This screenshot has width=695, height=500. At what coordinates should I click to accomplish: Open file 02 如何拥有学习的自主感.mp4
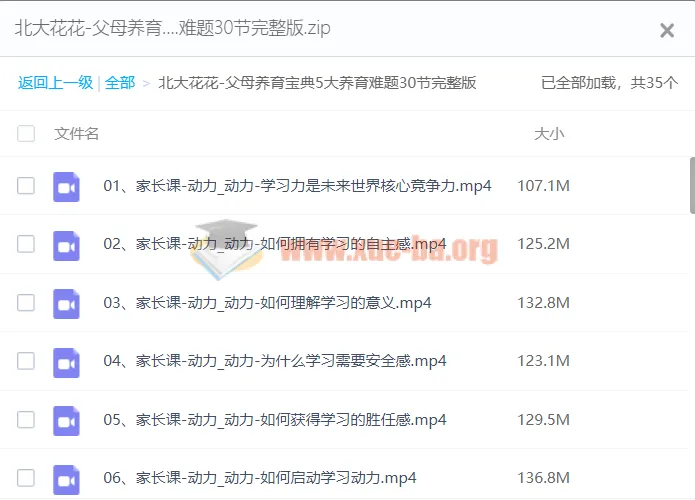275,244
